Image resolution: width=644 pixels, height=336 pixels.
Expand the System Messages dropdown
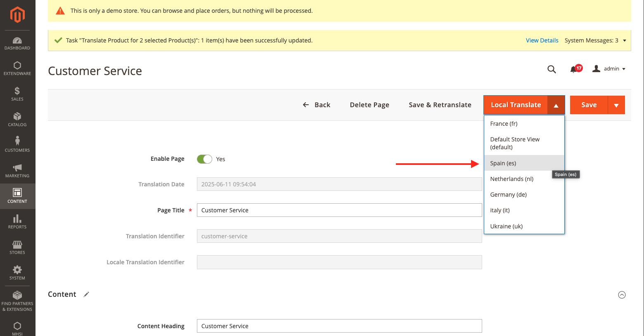coord(624,40)
